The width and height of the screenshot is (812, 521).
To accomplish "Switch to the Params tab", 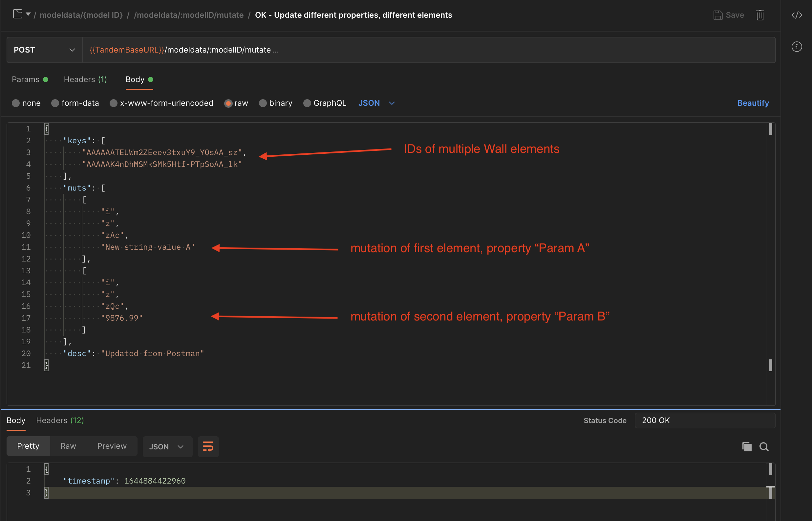I will pos(30,79).
